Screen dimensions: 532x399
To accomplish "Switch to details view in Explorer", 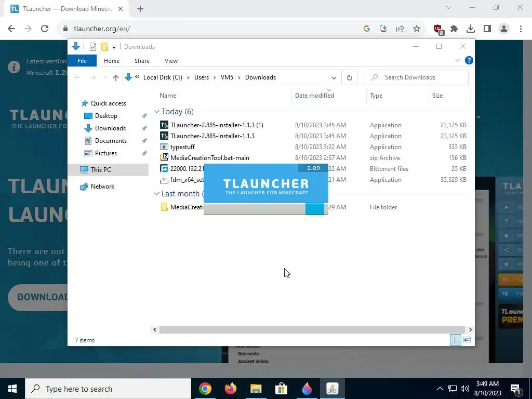I will [x=456, y=340].
